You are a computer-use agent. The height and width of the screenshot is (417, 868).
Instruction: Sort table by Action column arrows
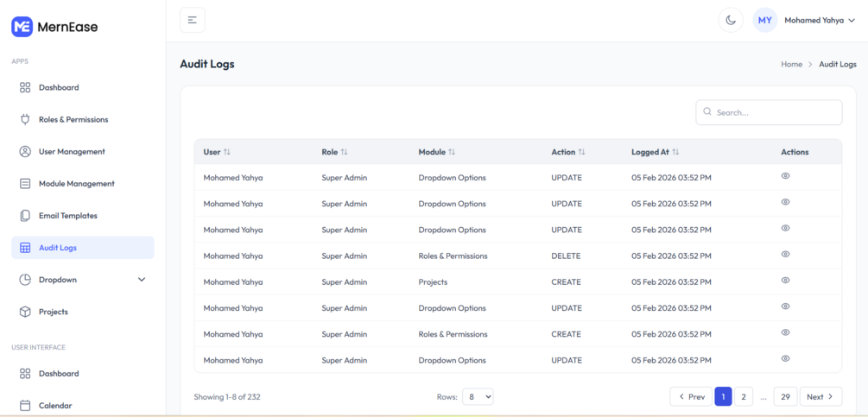(581, 152)
